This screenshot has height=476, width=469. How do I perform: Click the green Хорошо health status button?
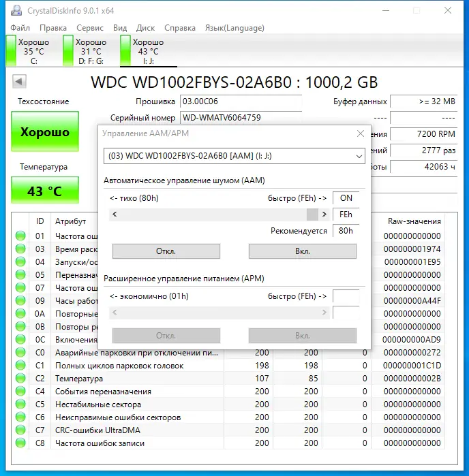45,131
